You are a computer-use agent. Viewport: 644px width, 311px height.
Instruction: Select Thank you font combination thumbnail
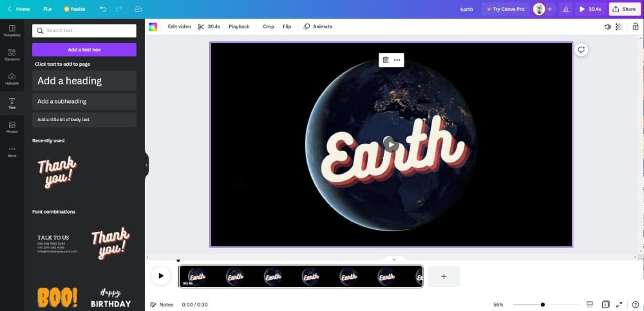point(111,243)
